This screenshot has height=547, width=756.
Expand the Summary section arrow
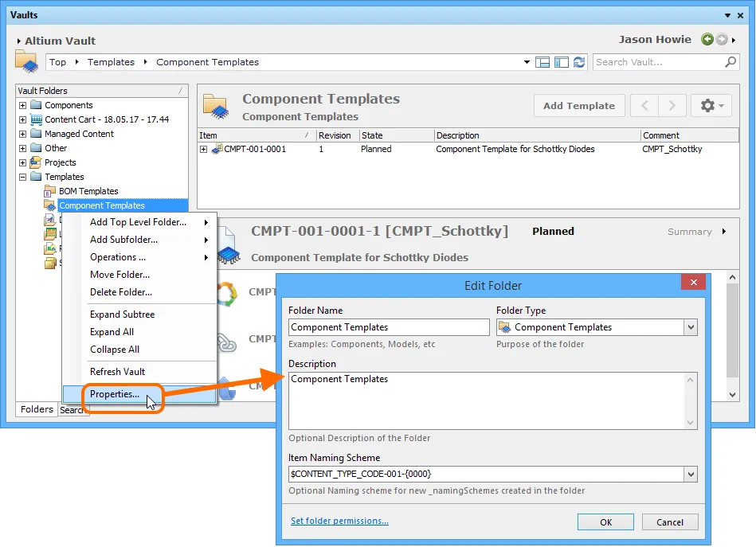tap(723, 232)
